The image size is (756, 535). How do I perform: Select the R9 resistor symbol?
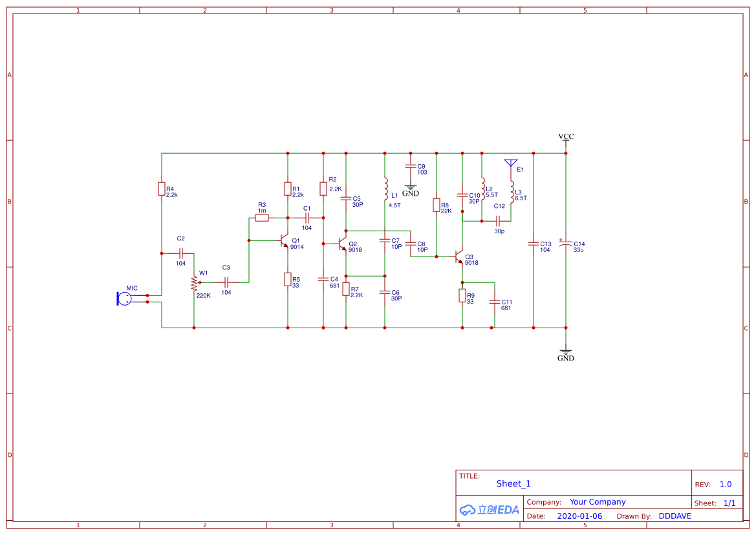coord(462,296)
